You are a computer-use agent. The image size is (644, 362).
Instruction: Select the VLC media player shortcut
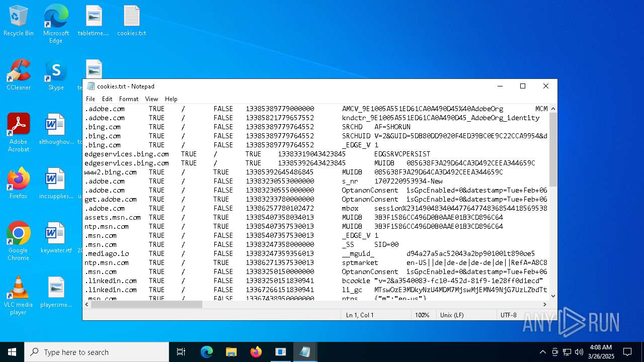coord(19,296)
